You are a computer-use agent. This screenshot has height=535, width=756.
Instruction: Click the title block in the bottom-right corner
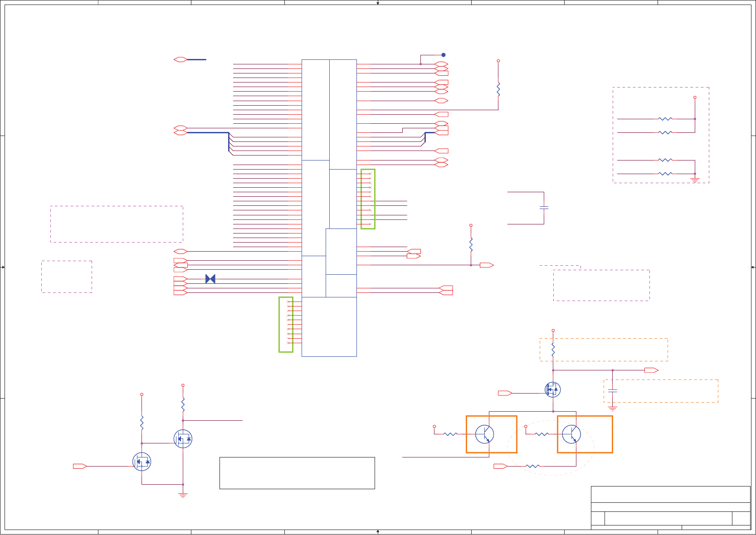coord(670,507)
